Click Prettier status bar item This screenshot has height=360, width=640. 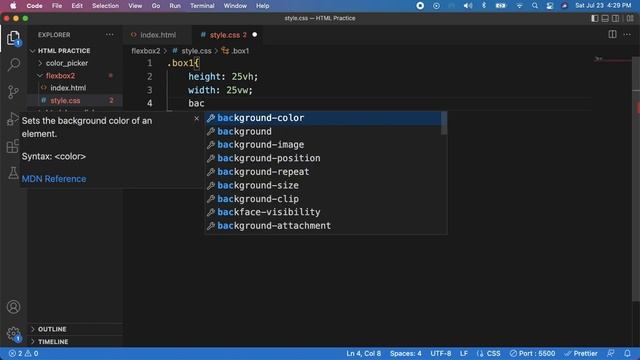point(581,353)
